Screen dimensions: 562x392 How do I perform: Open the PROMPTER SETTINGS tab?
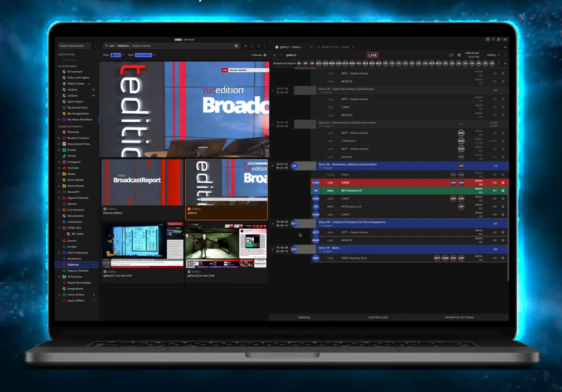click(x=459, y=317)
